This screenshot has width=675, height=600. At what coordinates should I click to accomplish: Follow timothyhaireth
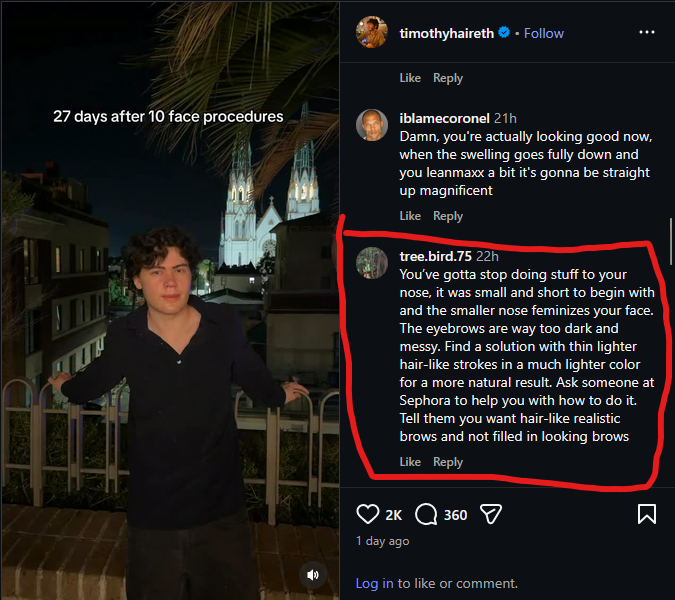pos(544,33)
